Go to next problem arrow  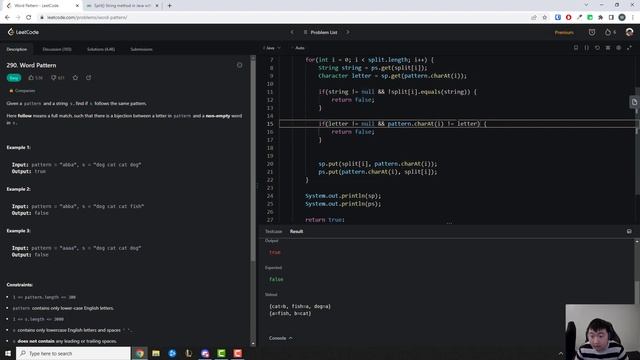[348, 32]
